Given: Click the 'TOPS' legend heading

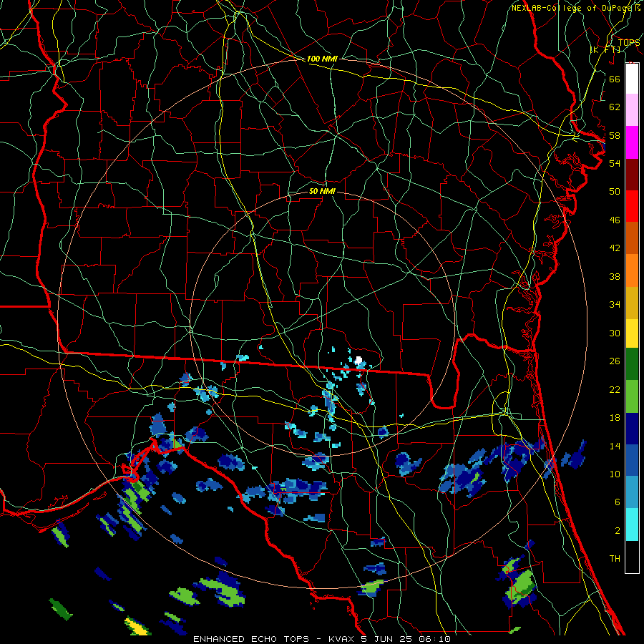Looking at the screenshot, I should click(x=629, y=43).
